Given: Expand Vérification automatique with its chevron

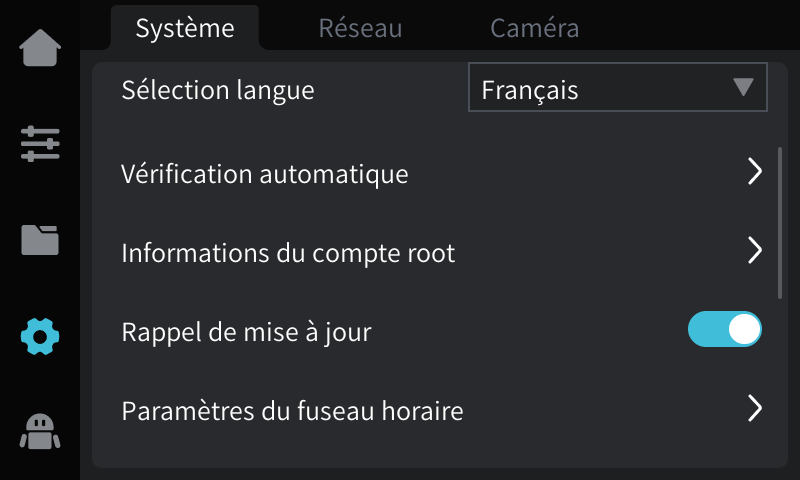Looking at the screenshot, I should (755, 172).
